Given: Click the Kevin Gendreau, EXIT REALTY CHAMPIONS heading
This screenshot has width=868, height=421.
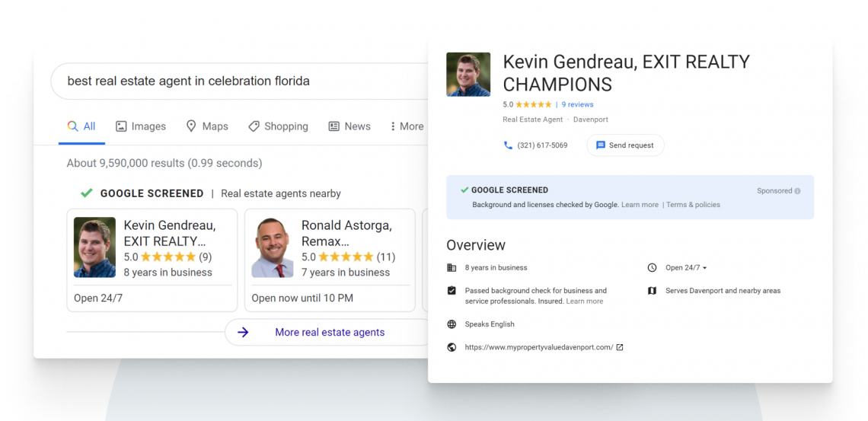Looking at the screenshot, I should tap(626, 72).
